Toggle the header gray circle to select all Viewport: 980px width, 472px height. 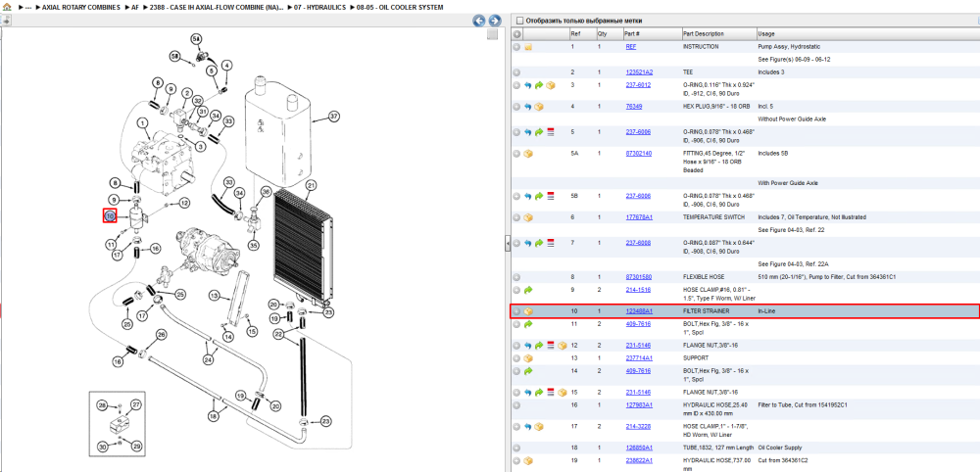(x=516, y=33)
